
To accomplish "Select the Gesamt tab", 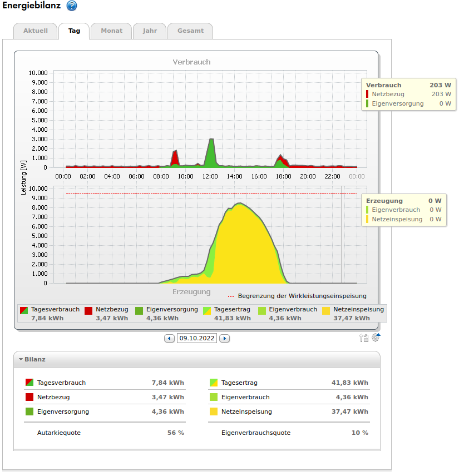I will point(190,31).
